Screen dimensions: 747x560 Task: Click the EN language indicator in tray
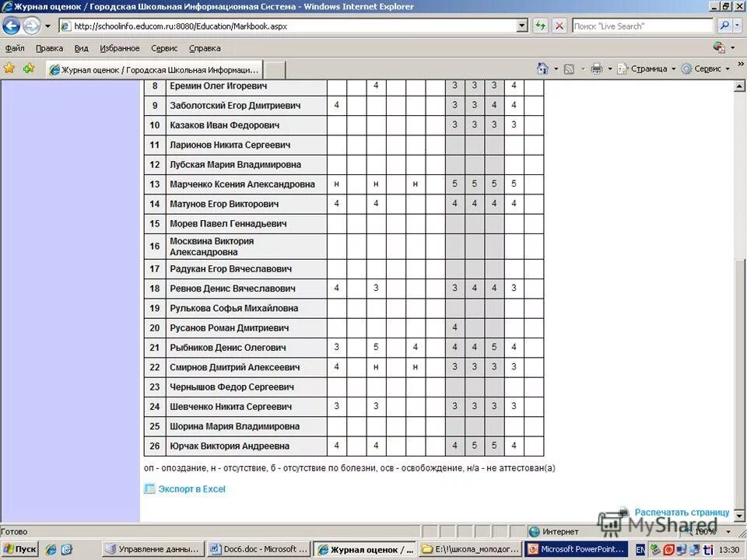[640, 550]
